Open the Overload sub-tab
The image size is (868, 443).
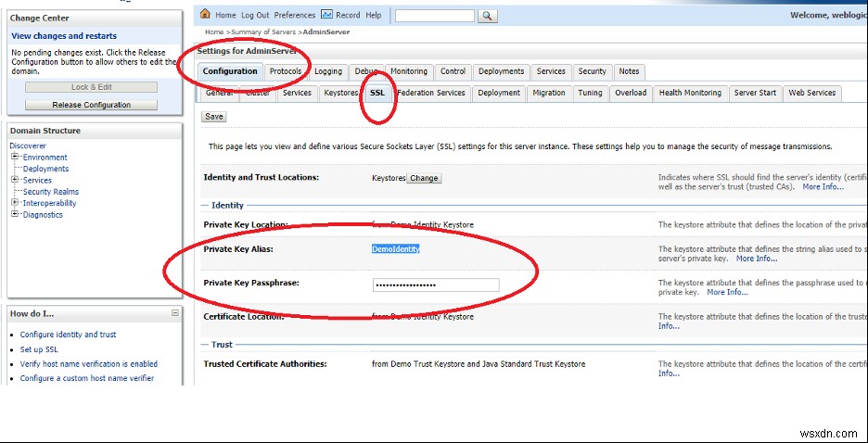click(x=631, y=93)
